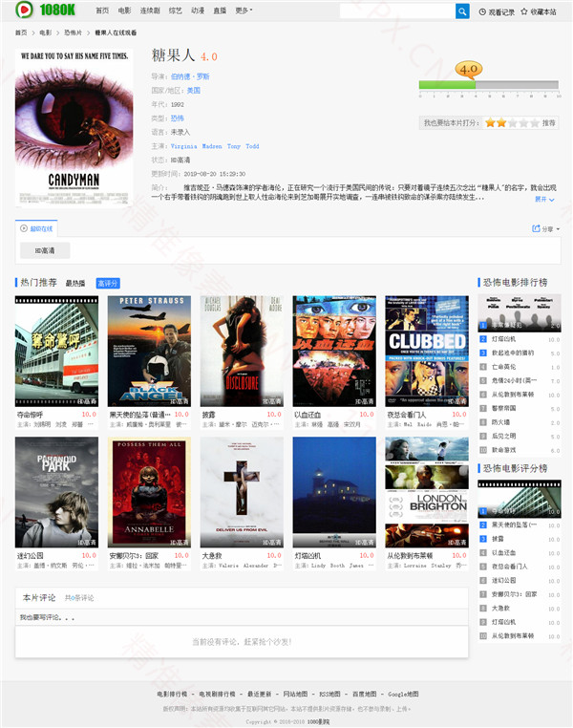Rate the movie three stars
Image resolution: width=573 pixels, height=728 pixels.
(x=512, y=123)
